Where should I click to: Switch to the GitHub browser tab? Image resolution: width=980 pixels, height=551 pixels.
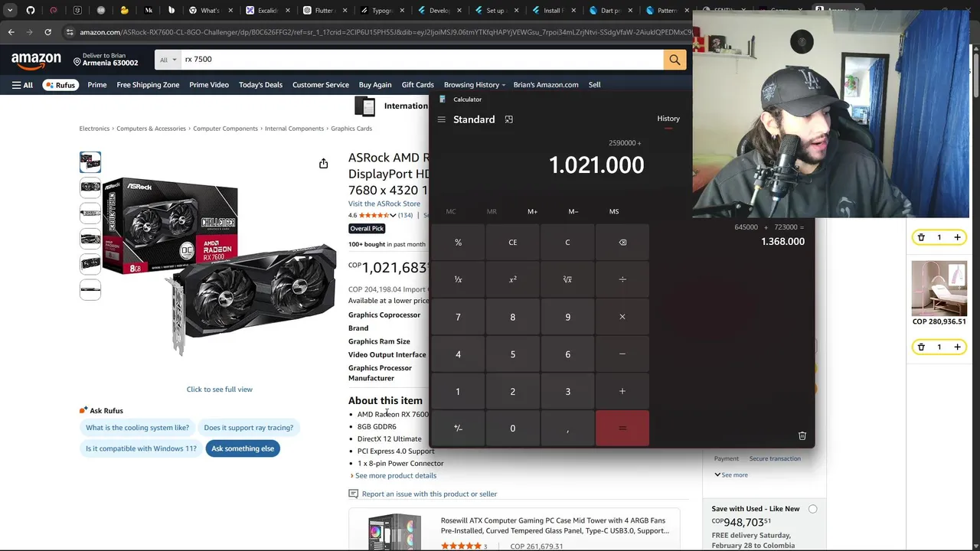click(31, 11)
